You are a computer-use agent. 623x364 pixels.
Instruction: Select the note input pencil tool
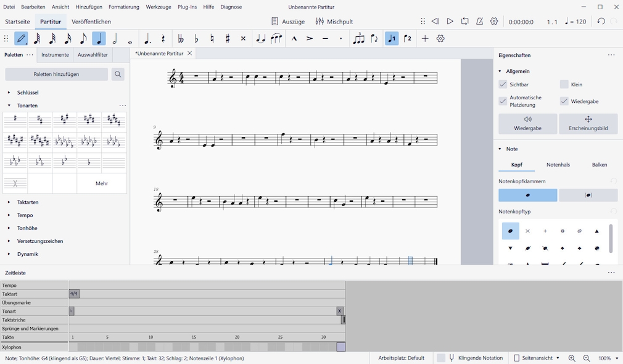click(22, 38)
